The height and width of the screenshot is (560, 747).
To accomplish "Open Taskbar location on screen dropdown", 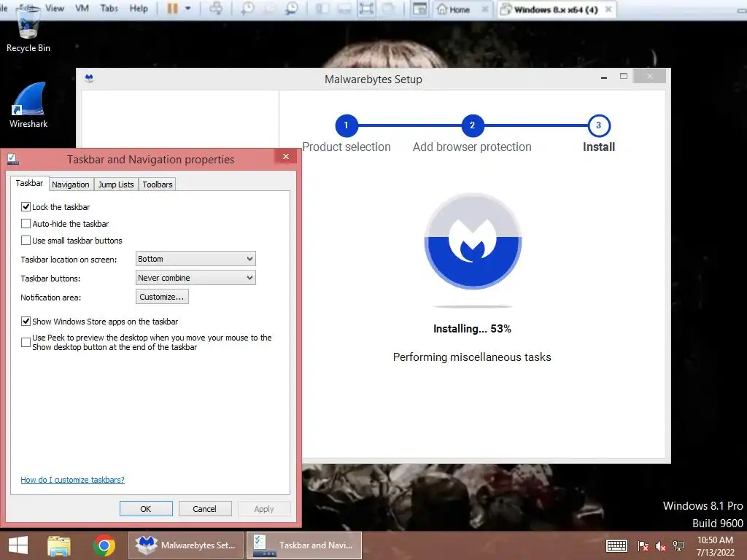I will click(196, 259).
